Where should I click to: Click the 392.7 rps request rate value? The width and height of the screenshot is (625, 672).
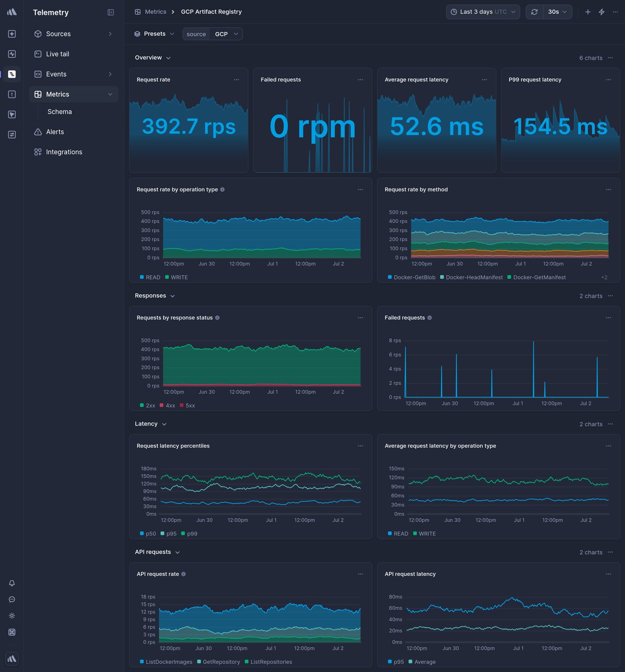(x=189, y=126)
